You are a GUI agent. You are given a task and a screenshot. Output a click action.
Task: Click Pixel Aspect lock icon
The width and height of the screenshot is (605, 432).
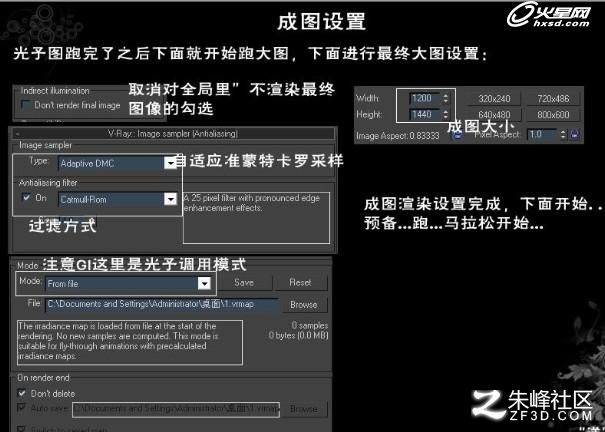coord(574,135)
